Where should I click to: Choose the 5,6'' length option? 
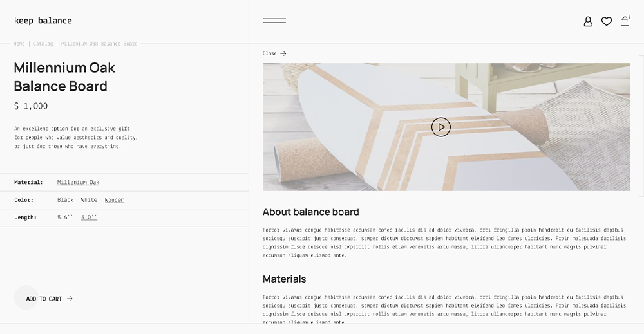(x=65, y=217)
